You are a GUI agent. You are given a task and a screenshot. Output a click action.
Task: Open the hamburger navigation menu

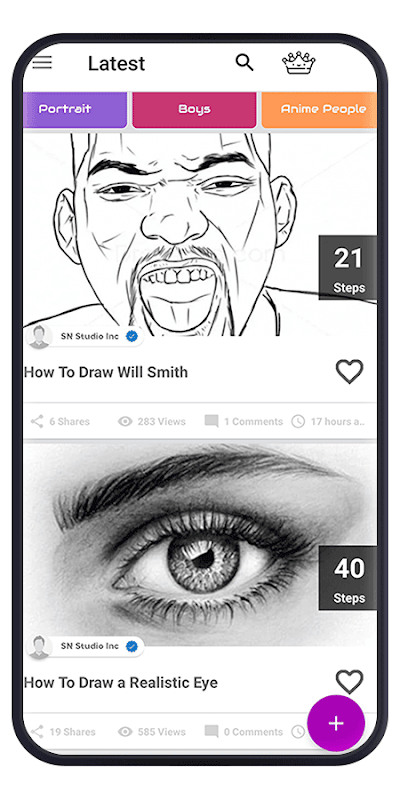42,62
